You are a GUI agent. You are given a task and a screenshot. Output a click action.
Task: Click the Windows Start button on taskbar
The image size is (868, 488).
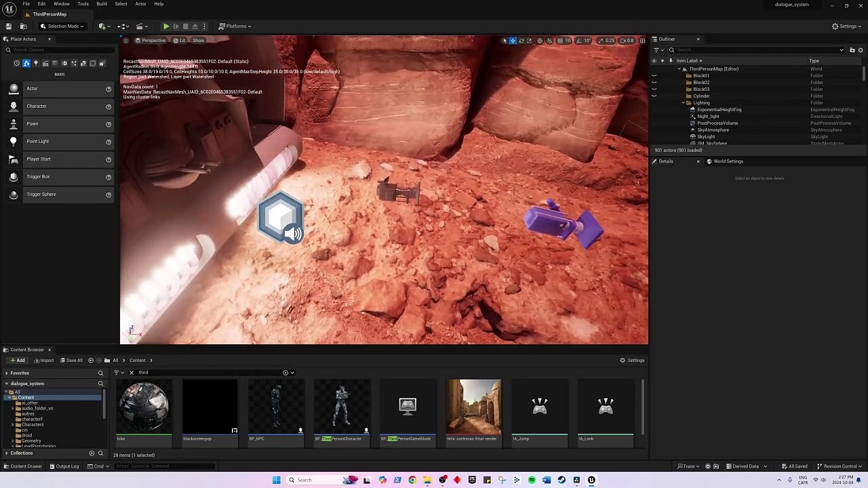[276, 480]
